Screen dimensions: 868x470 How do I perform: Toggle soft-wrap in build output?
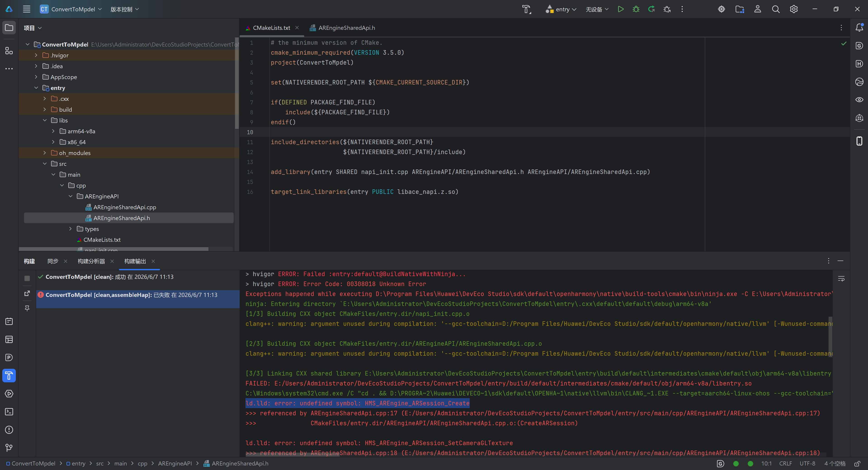(x=841, y=279)
